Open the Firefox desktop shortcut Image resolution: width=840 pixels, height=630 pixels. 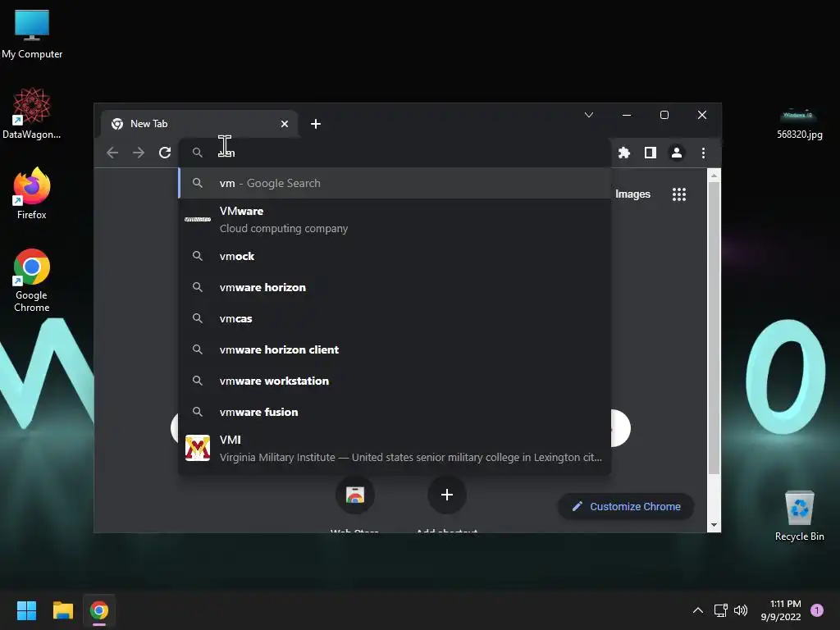click(32, 194)
